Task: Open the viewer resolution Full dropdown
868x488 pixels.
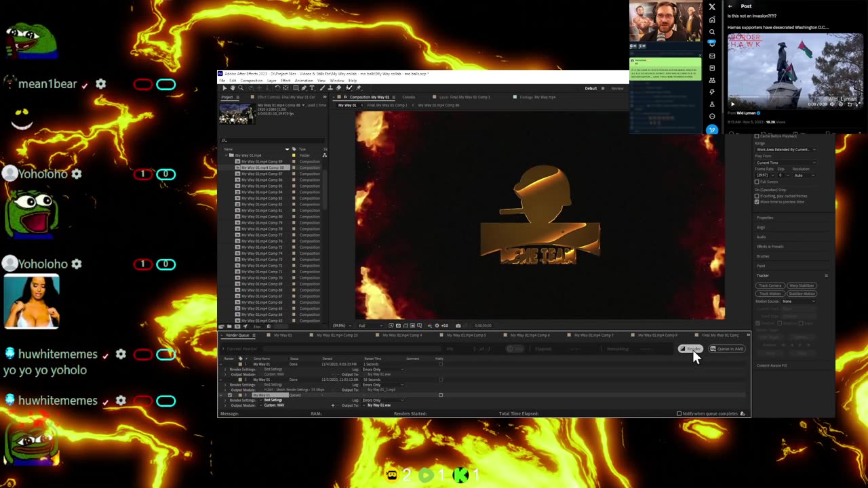Action: pyautogui.click(x=370, y=326)
